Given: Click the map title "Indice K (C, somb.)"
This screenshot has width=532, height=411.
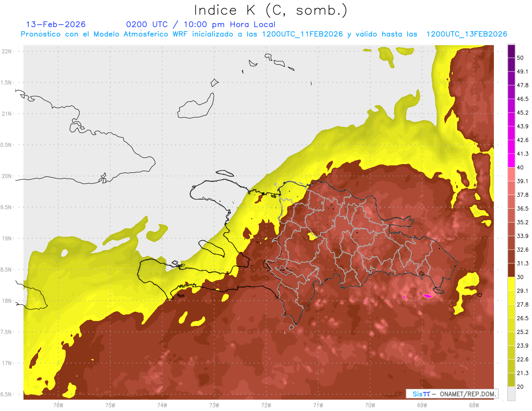Looking at the screenshot, I should pos(271,10).
